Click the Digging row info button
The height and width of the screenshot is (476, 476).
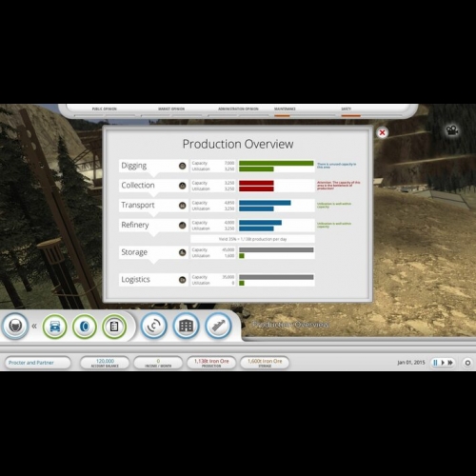(x=183, y=166)
